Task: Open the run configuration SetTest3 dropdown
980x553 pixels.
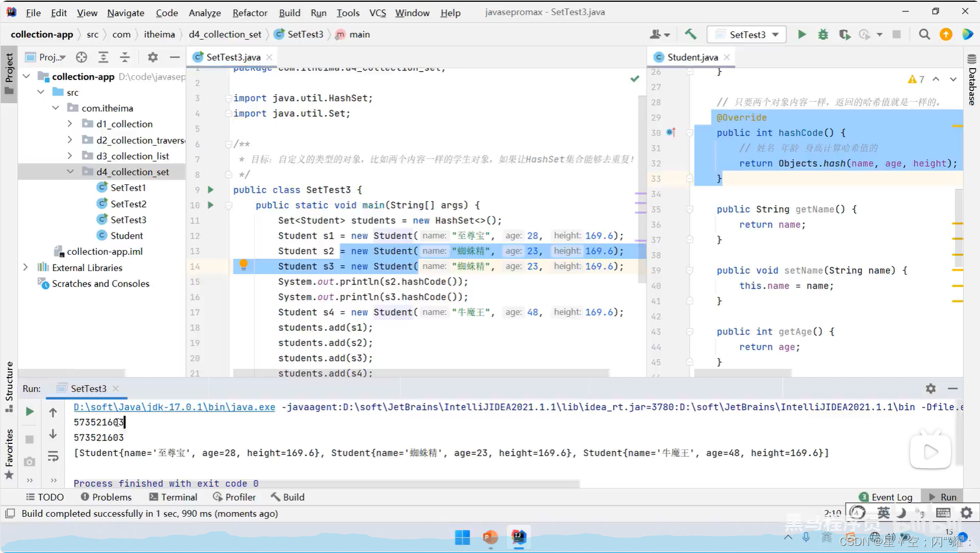Action: pos(747,34)
